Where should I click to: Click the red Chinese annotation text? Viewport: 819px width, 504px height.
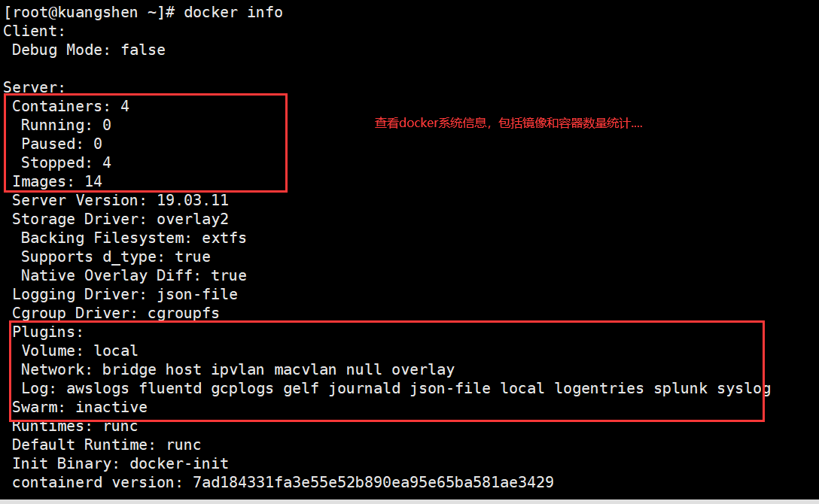[x=508, y=123]
